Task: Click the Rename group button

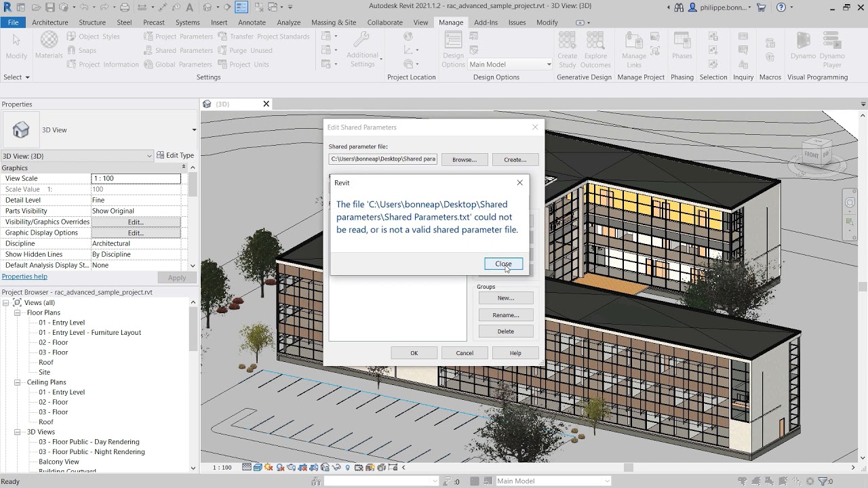Action: 506,315
